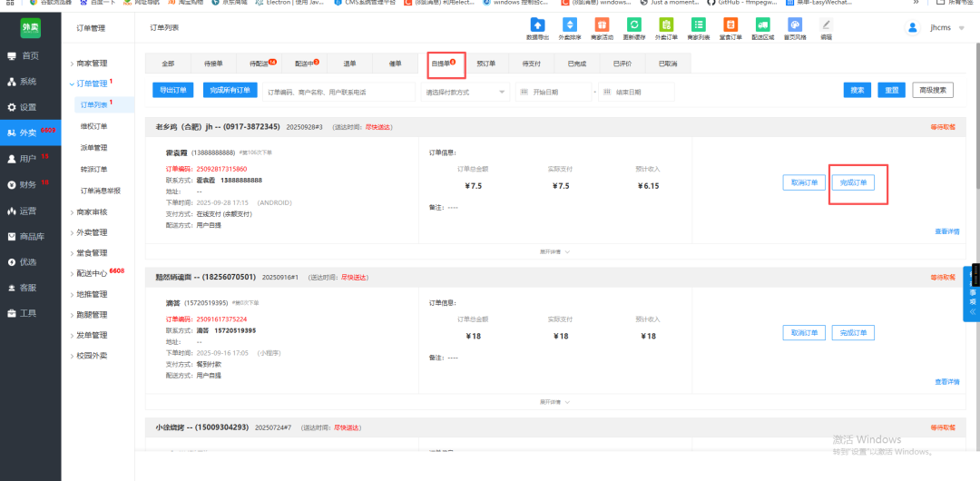Click 完成订单 for the first order
The width and height of the screenshot is (980, 481).
[853, 182]
